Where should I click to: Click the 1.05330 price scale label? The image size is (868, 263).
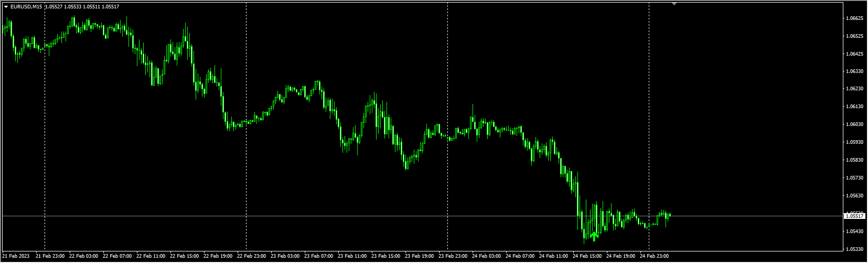(x=854, y=249)
